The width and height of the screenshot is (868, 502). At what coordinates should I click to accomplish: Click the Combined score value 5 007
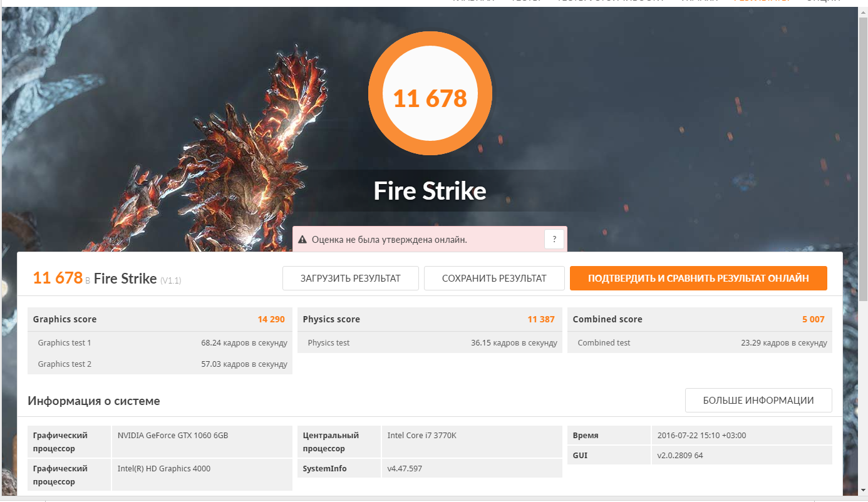coord(814,319)
